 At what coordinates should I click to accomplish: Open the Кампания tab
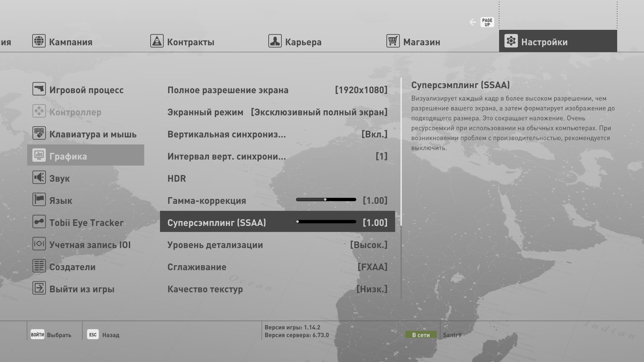62,41
